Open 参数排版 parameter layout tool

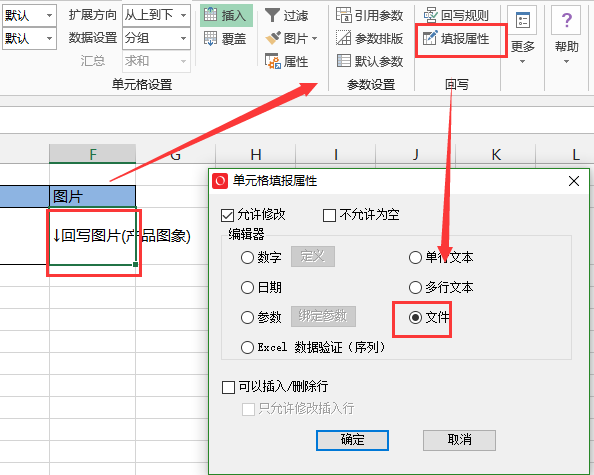369,38
